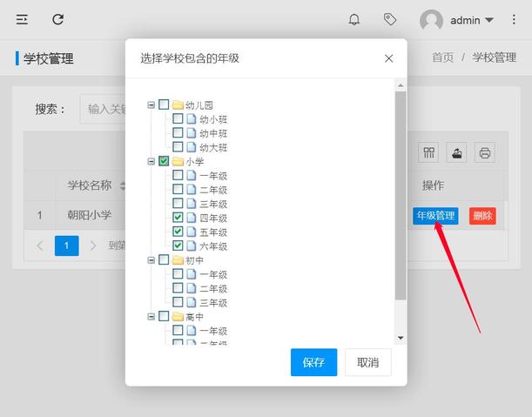This screenshot has height=417, width=532.
Task: Cancel the dialog with 取消
Action: coord(368,362)
